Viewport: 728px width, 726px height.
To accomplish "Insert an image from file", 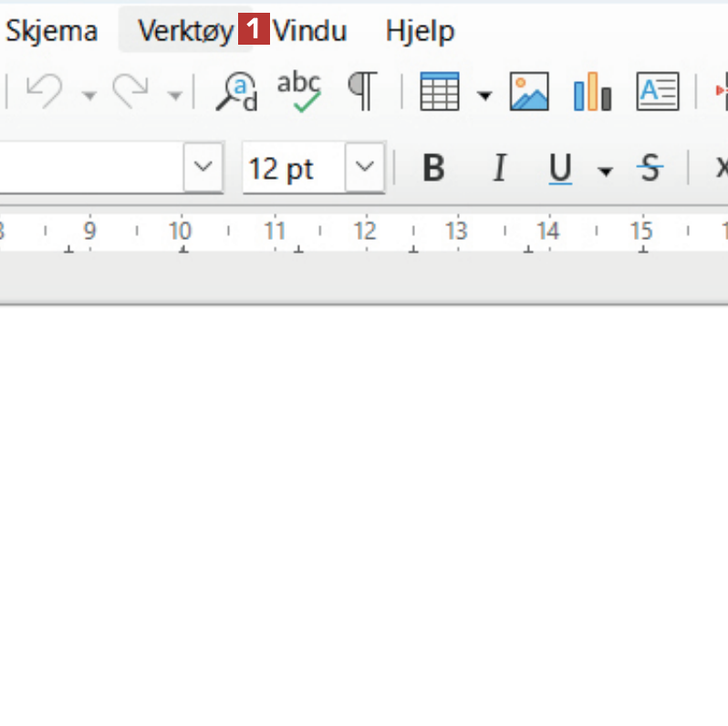I will 529,91.
